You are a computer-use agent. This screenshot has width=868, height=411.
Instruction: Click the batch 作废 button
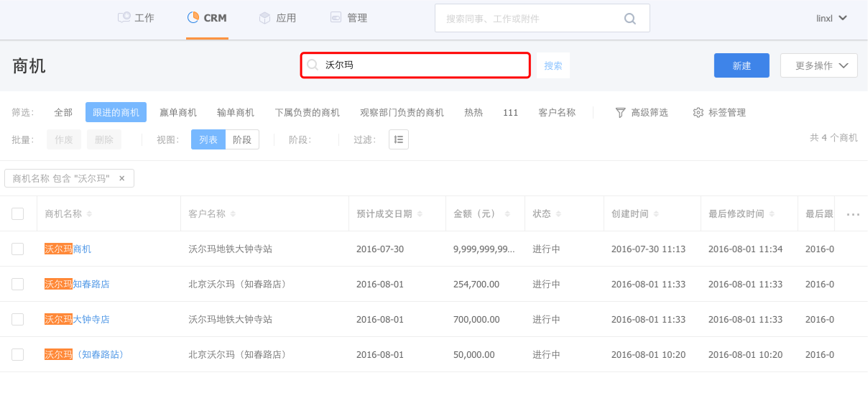coord(64,139)
